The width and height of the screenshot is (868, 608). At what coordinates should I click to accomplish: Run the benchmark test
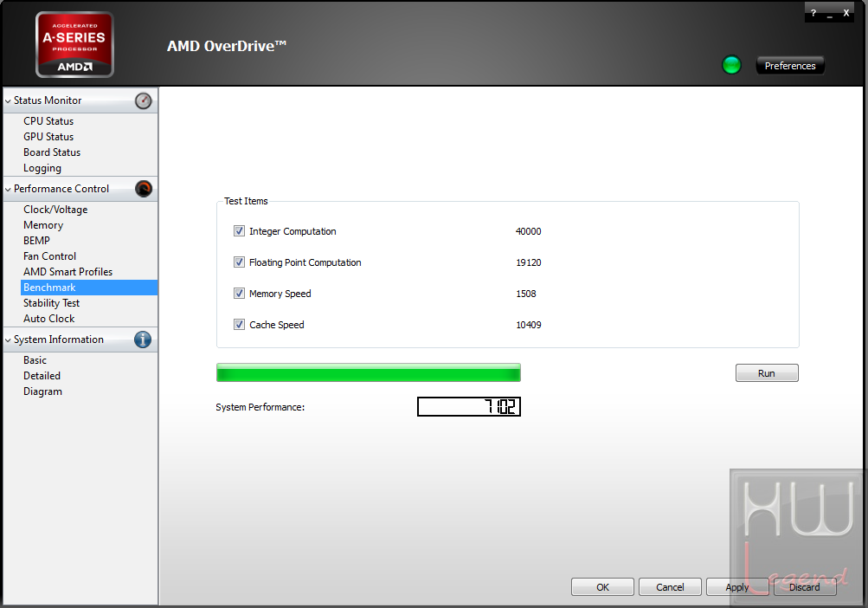(767, 373)
